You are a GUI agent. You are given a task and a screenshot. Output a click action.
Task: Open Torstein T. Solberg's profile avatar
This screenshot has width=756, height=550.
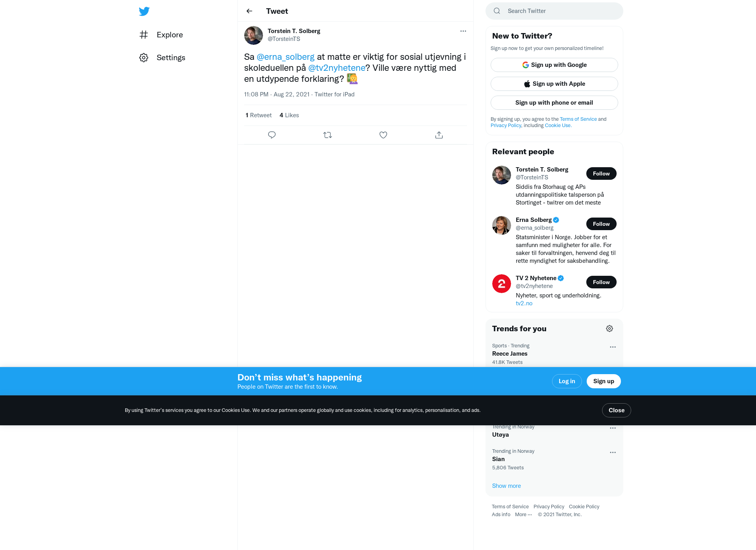coord(254,35)
